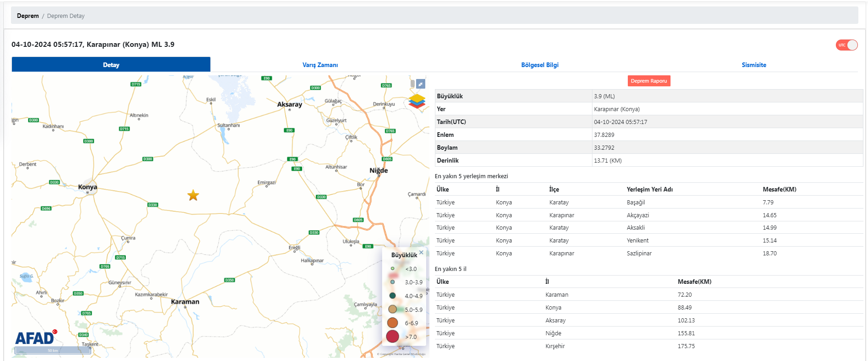The width and height of the screenshot is (868, 361).
Task: Click the Derinkuyu town label on map
Action: (x=383, y=104)
